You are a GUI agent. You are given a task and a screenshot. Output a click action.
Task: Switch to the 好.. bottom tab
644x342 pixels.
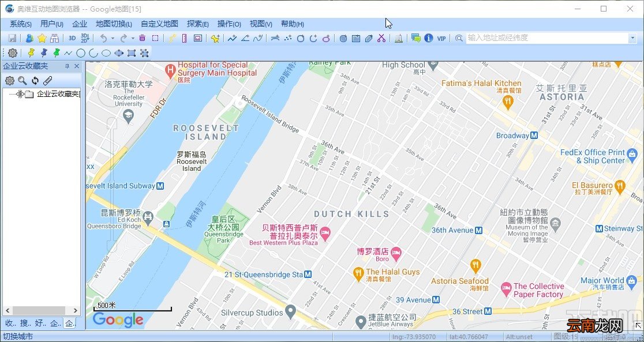40,324
